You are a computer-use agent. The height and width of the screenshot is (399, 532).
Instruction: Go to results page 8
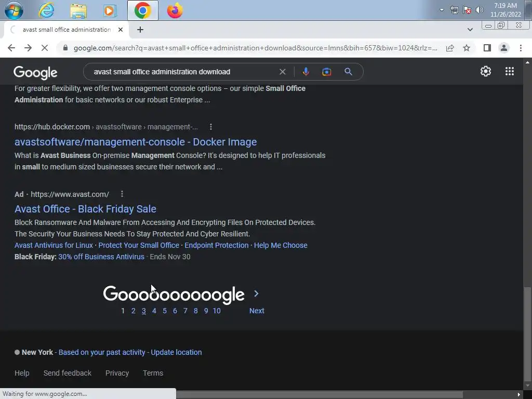point(196,311)
